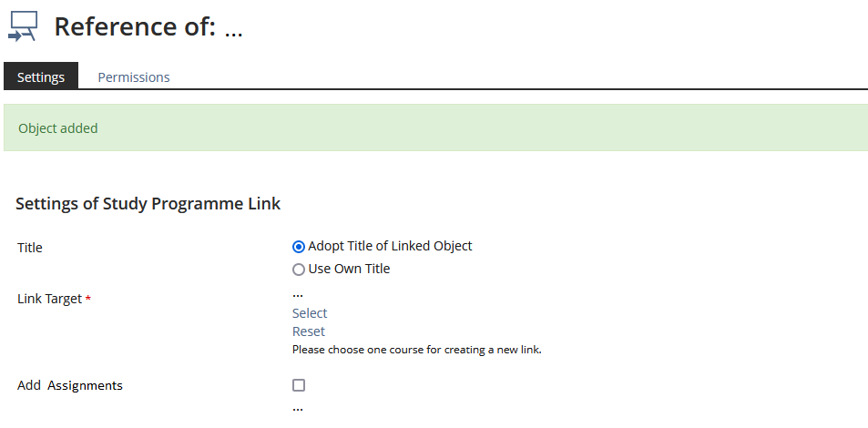
Task: Click the red required asterisk beside Link Target
Action: 88,300
